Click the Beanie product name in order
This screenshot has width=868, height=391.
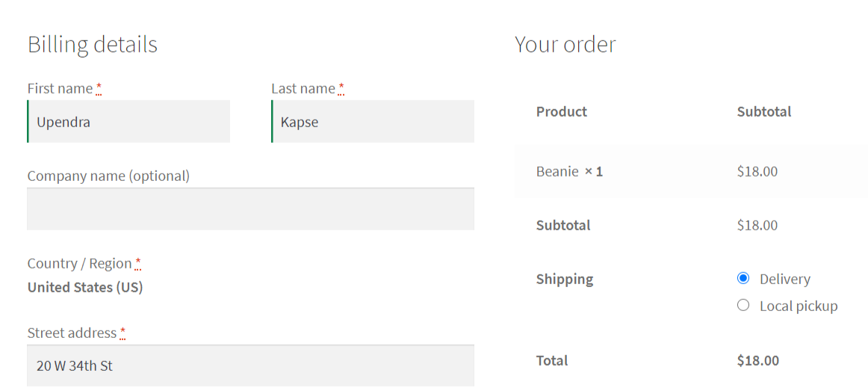tap(557, 172)
